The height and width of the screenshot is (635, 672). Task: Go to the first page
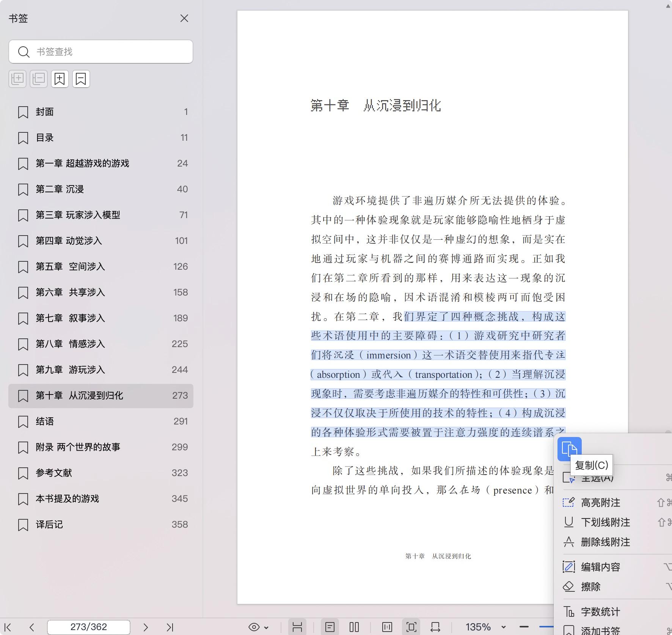[8, 627]
